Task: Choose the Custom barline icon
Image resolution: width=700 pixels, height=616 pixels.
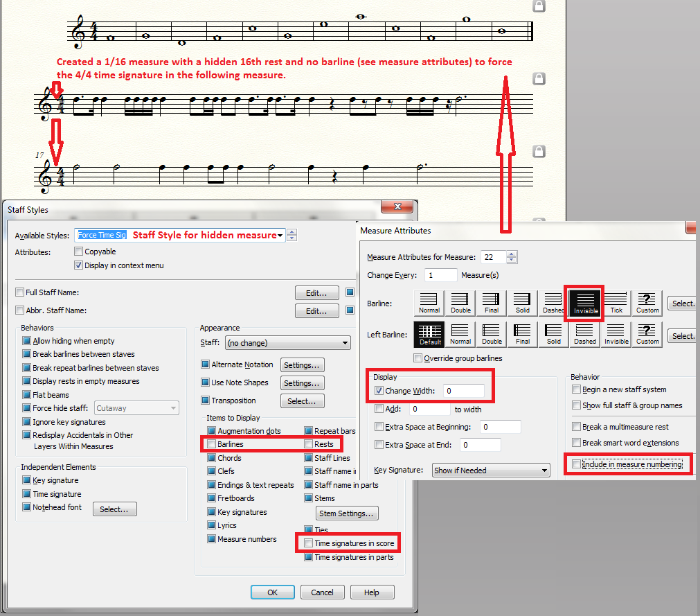Action: [x=647, y=303]
